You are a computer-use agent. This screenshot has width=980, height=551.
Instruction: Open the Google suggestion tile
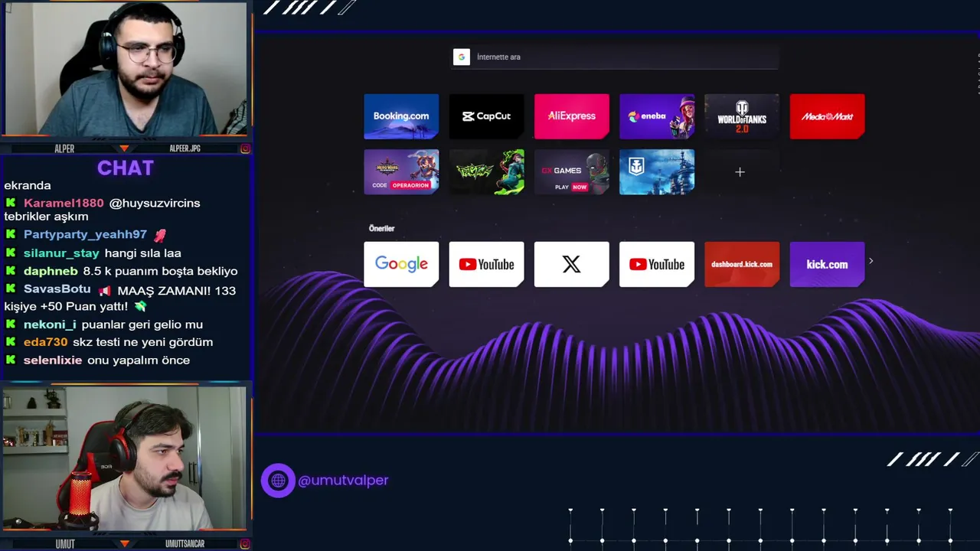tap(401, 264)
